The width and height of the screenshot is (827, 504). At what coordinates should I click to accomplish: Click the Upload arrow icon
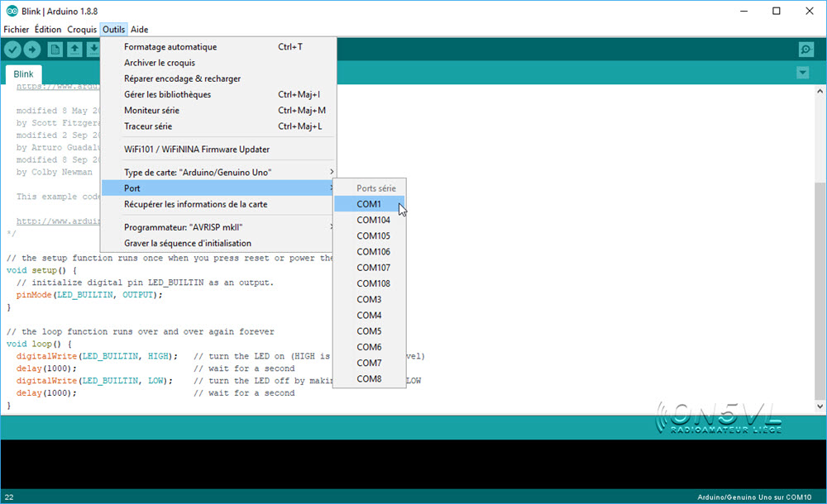(x=32, y=50)
